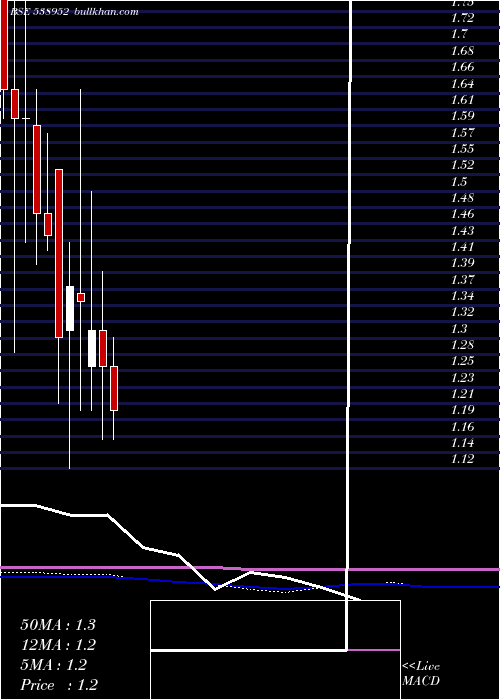This screenshot has height=700, width=500.
Task: Click the 1.37 price axis label
Action: pos(462,280)
